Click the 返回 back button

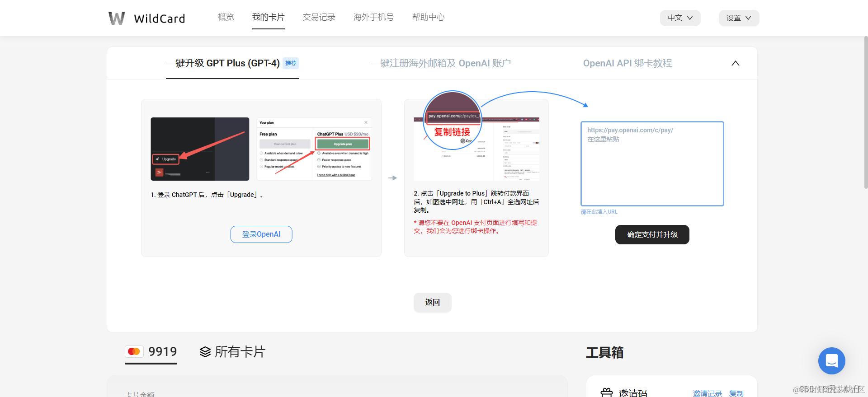432,302
